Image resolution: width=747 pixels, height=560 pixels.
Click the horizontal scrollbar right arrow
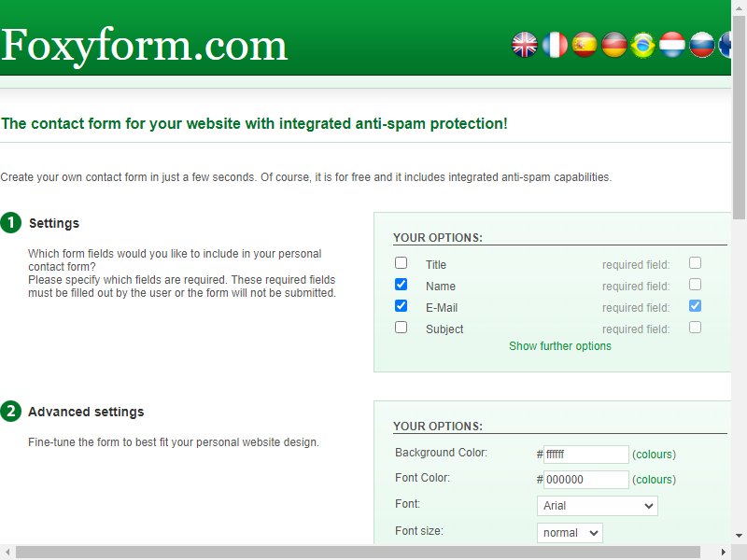pyautogui.click(x=723, y=553)
